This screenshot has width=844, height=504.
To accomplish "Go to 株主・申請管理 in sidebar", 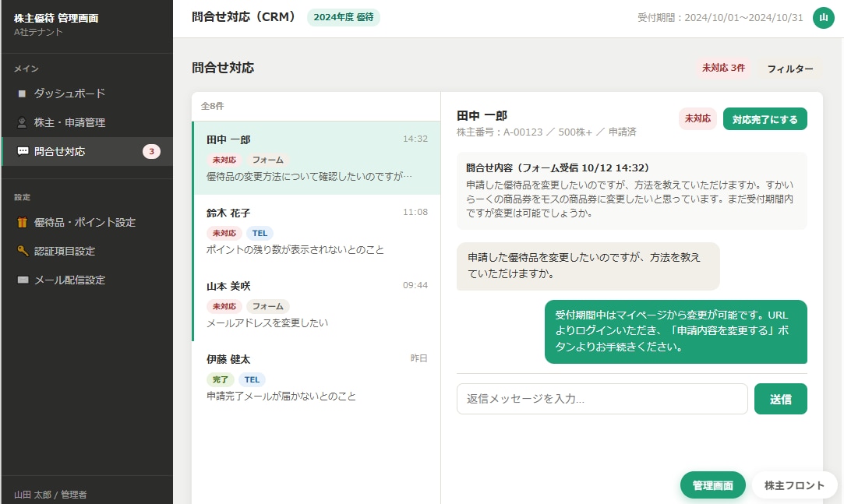I will [87, 122].
